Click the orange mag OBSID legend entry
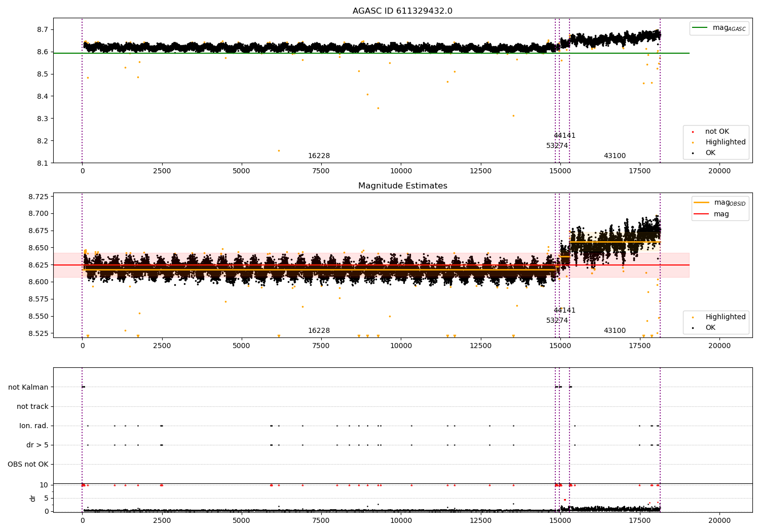The height and width of the screenshot is (532, 760). click(x=720, y=203)
